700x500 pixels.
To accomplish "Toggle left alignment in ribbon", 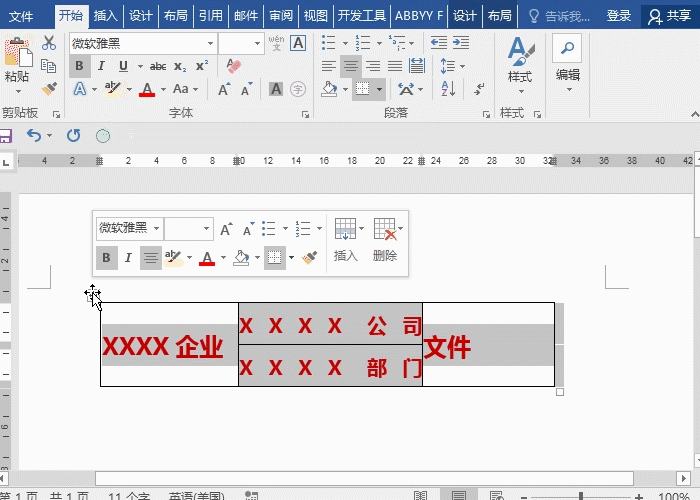I will [329, 66].
